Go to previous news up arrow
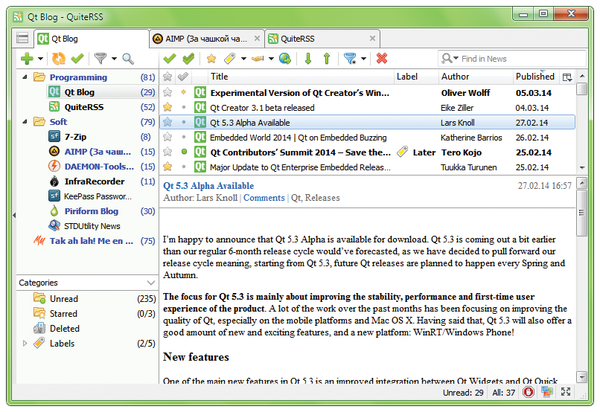 click(x=327, y=59)
